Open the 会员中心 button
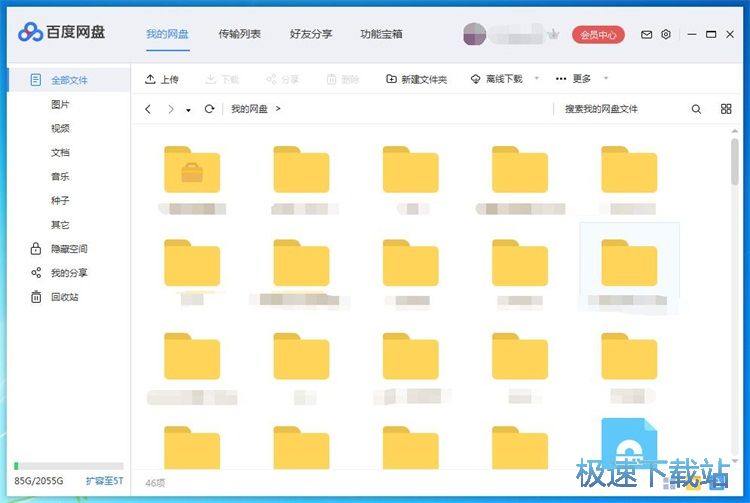This screenshot has width=750, height=503. click(x=598, y=35)
